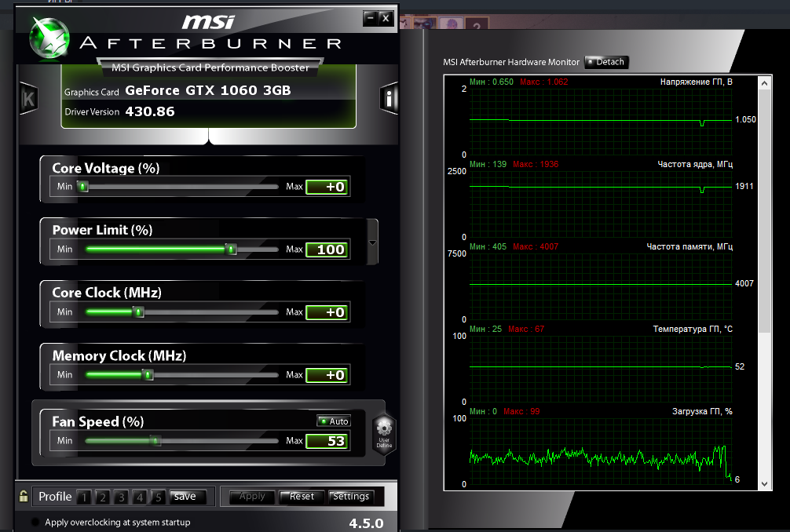Click the GeForce GTX 1060 3GB text
Screen dimensions: 790x532
pos(207,90)
